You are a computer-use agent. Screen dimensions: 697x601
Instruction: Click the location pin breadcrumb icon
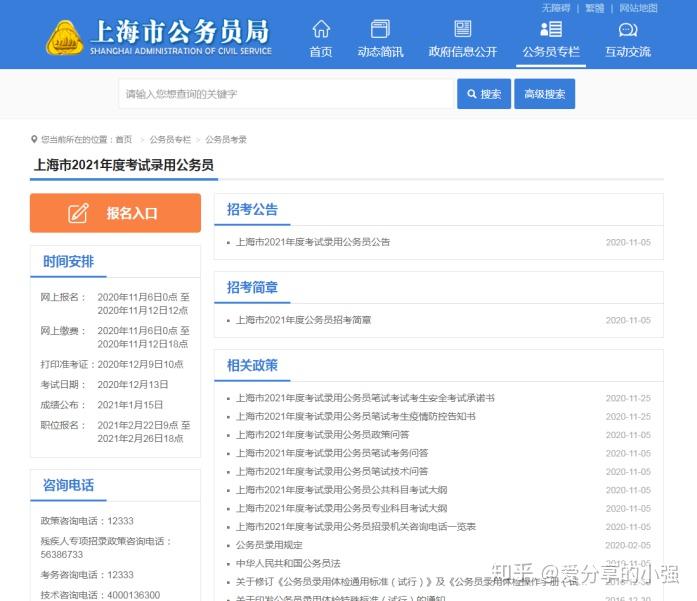click(x=34, y=140)
